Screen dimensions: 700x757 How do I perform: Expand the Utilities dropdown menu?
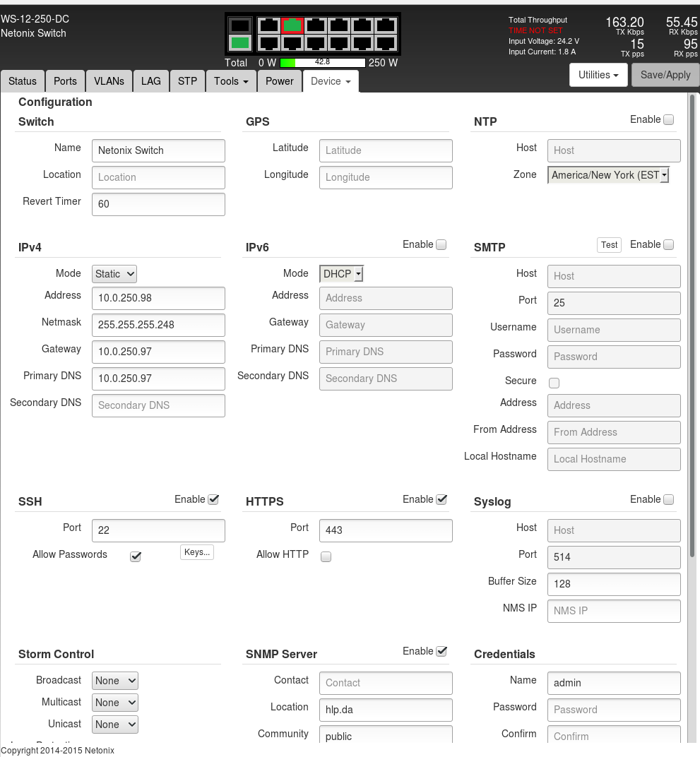(598, 75)
